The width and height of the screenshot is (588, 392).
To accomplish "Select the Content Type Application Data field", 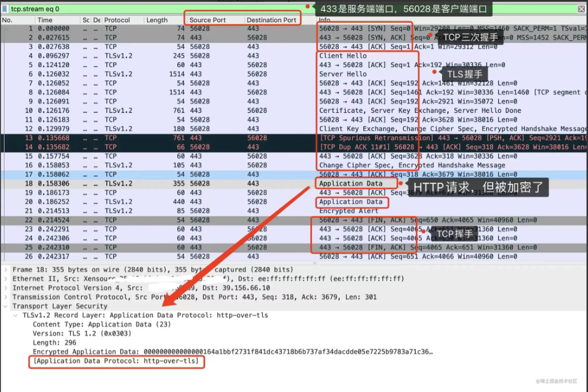I will pyautogui.click(x=102, y=324).
